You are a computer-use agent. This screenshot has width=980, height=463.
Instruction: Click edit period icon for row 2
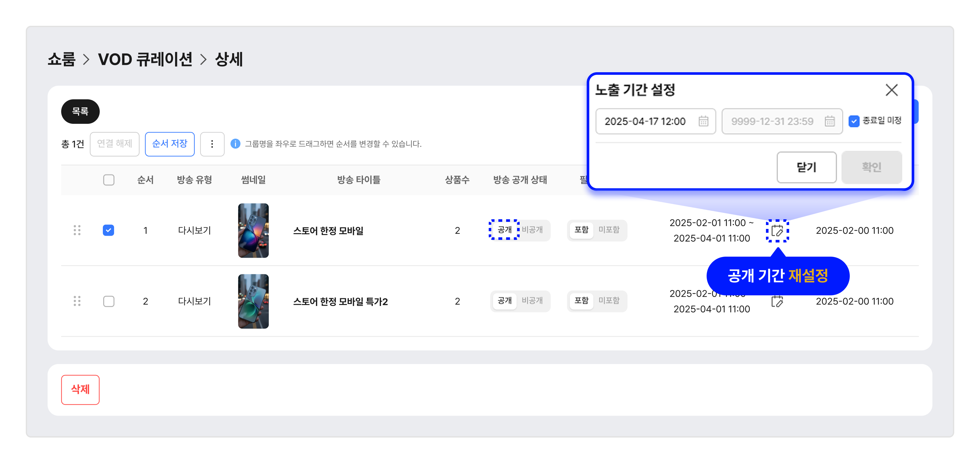[x=777, y=302]
